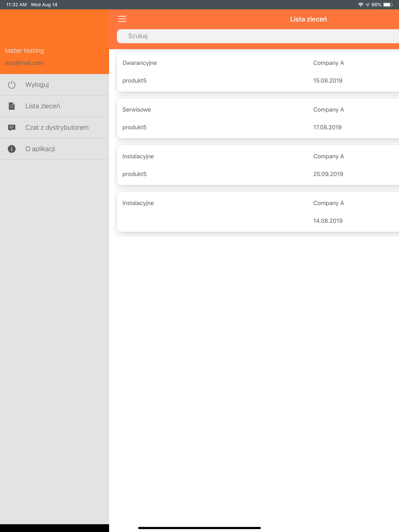Screen dimensions: 399x532
Task: Tap the Wi-Fi status icon
Action: pyautogui.click(x=360, y=4)
